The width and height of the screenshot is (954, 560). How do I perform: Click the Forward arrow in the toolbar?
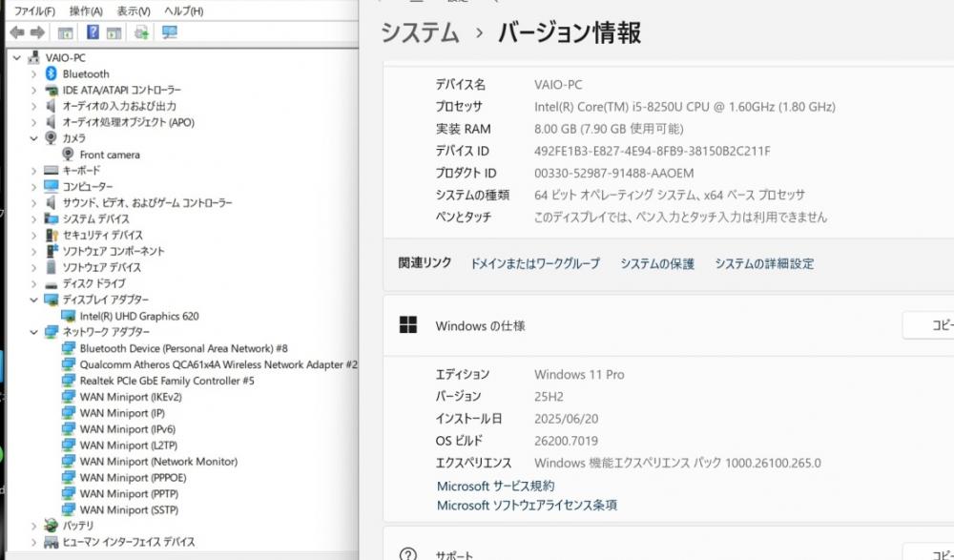point(37,32)
